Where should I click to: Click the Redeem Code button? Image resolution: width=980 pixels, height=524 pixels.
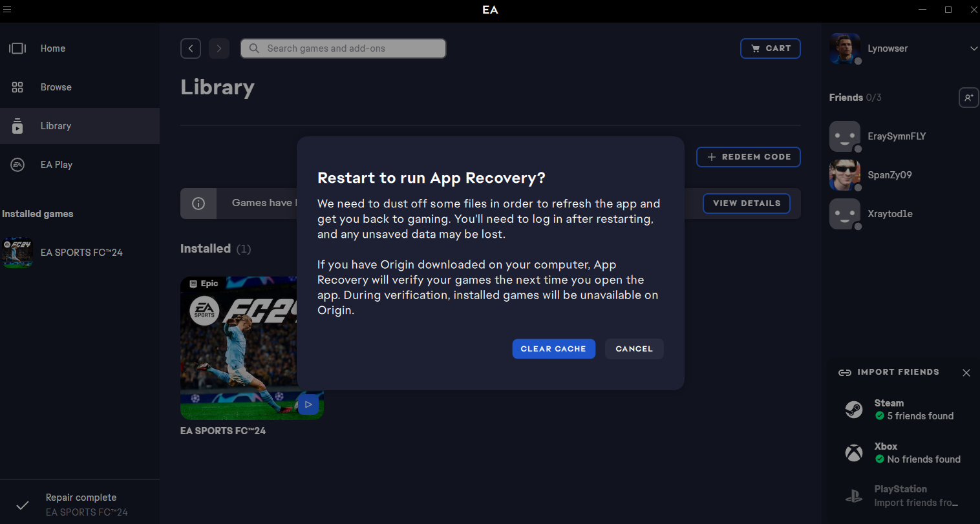point(749,157)
